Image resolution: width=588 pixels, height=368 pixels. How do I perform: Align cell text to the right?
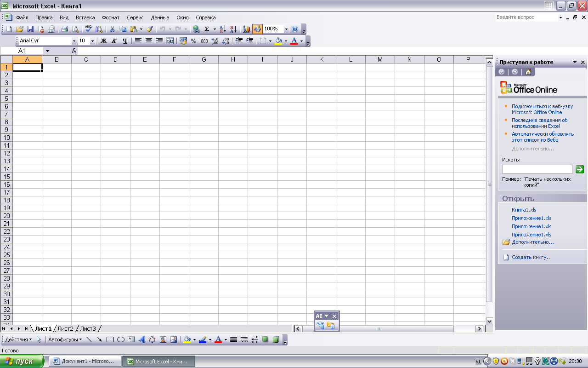pos(159,41)
